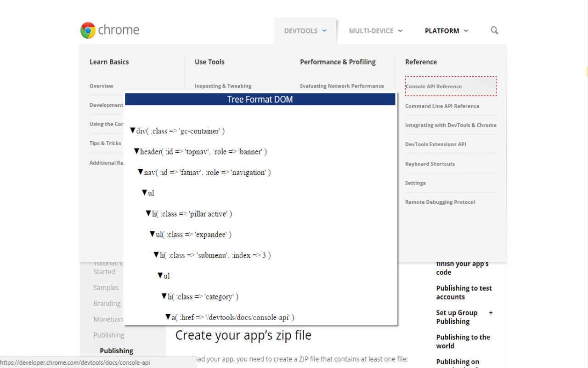588x368 pixels.
Task: Open Publishing to the world link
Action: [x=463, y=341]
